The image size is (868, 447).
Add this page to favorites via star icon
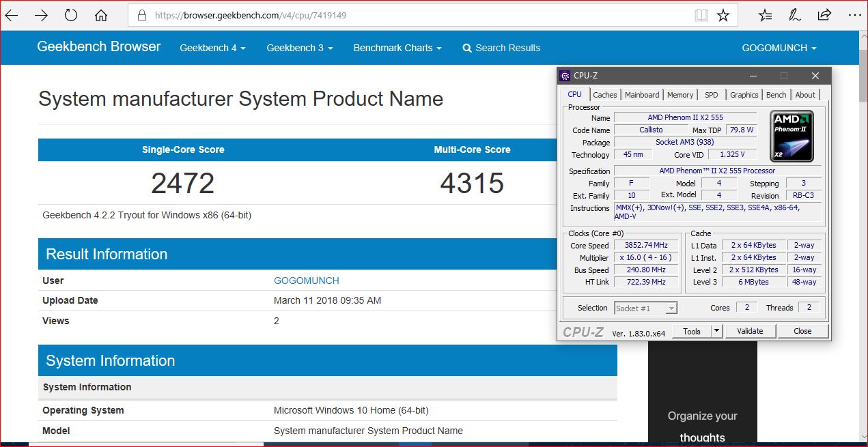coord(723,15)
